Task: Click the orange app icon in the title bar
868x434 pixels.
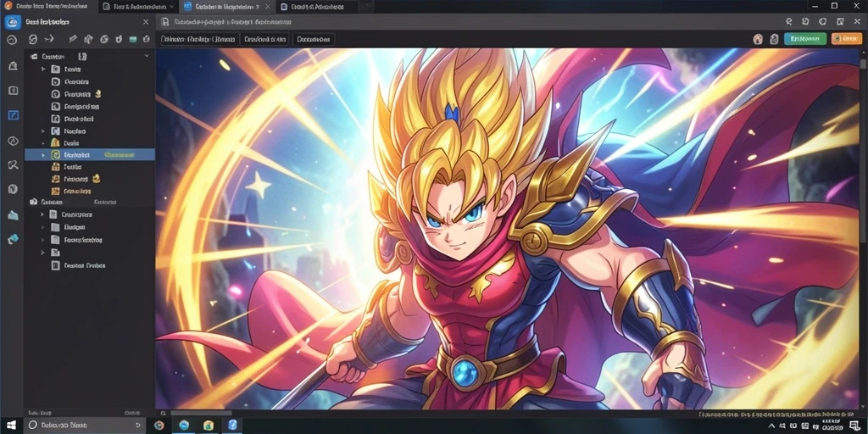Action: tap(8, 6)
